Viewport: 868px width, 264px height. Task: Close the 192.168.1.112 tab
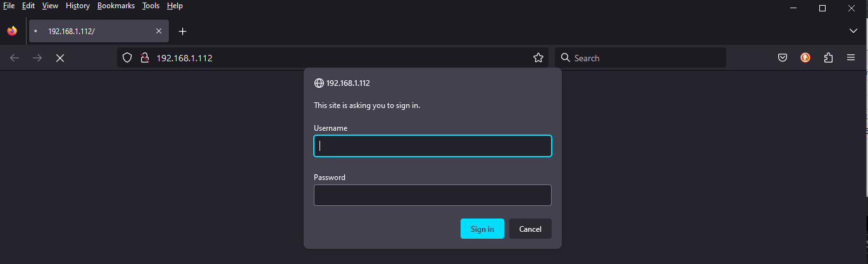coord(159,31)
